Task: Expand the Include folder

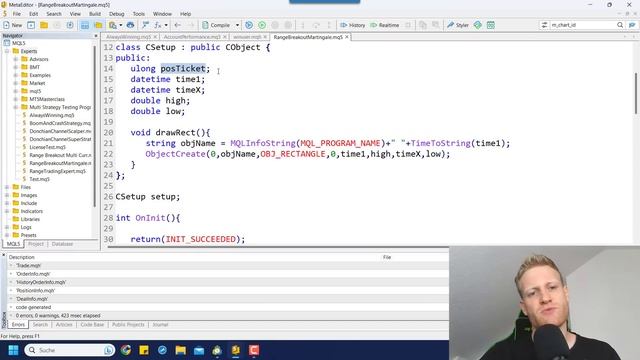Action: pyautogui.click(x=7, y=203)
